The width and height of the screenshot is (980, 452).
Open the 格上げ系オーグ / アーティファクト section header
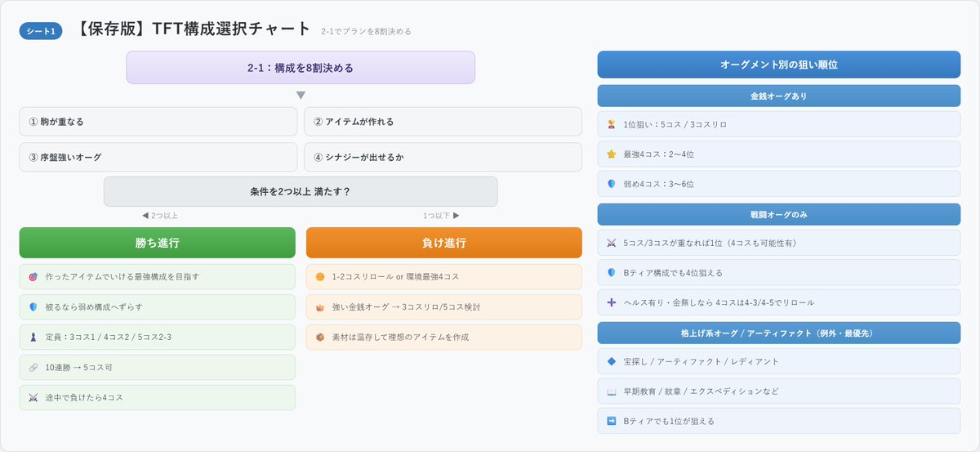tap(779, 333)
